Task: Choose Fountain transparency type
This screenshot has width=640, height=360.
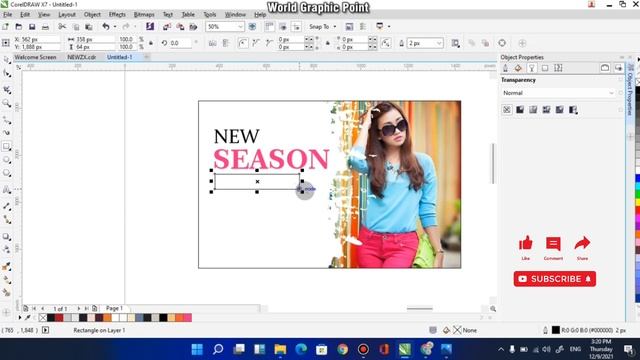Action: (x=533, y=110)
